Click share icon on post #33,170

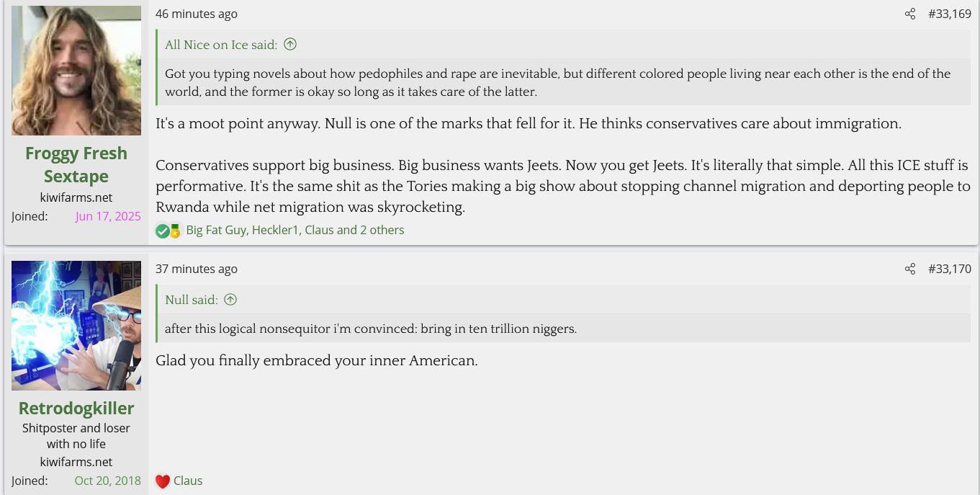click(x=910, y=269)
